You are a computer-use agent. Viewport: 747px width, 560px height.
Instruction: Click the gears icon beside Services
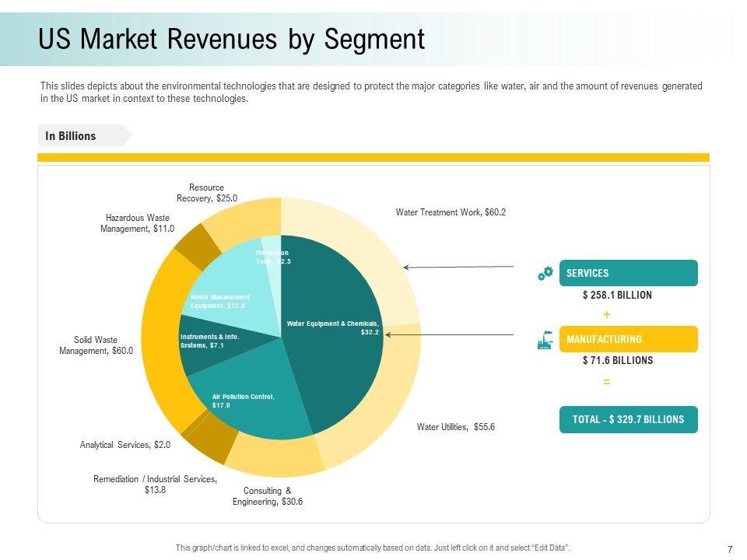click(x=545, y=273)
